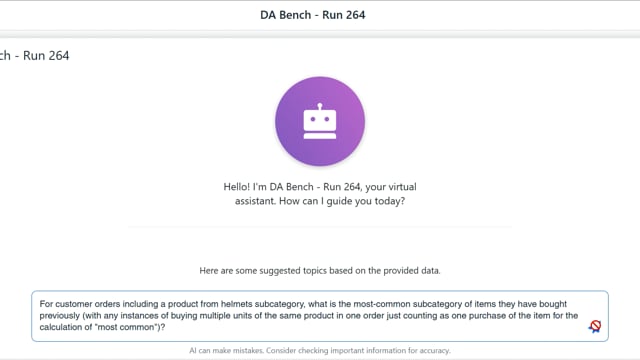The height and width of the screenshot is (360, 640).
Task: Click the white robot face inside the avatar
Action: pyautogui.click(x=320, y=122)
